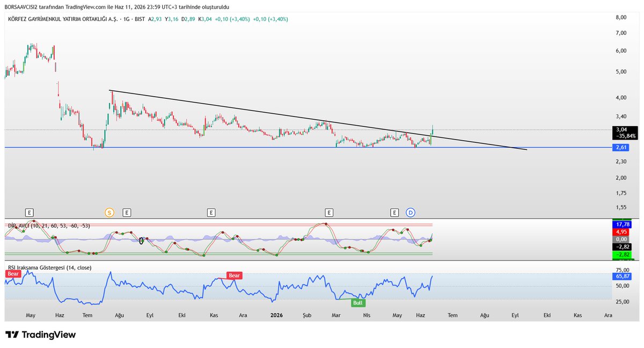This screenshot has width=644, height=348.
Task: Click the 5,00 price axis label
Action: coord(621,71)
